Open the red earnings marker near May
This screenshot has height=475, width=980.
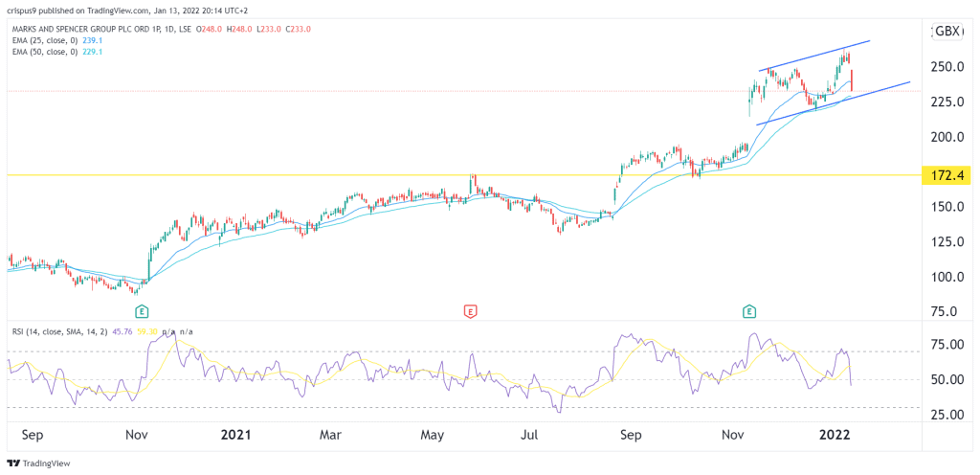pos(469,310)
